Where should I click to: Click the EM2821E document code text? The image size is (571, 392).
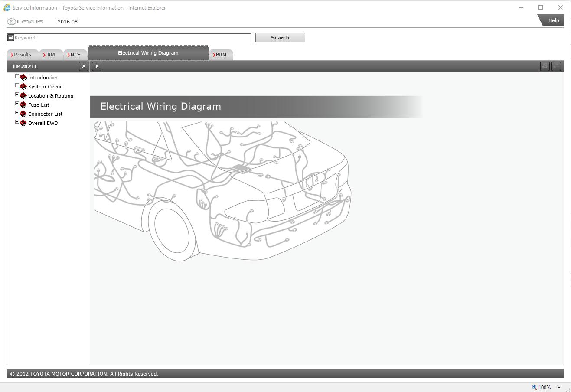[x=25, y=66]
